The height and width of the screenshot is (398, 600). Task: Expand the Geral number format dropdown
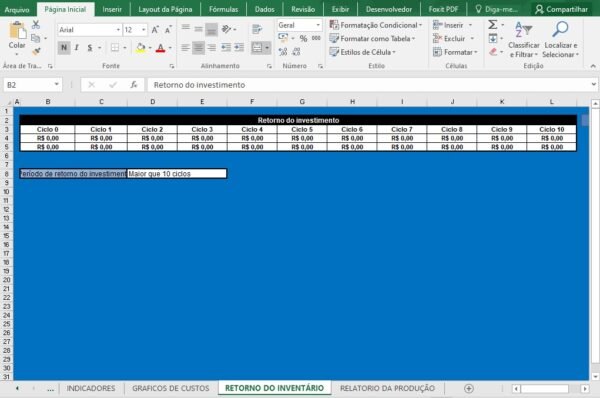tap(318, 25)
